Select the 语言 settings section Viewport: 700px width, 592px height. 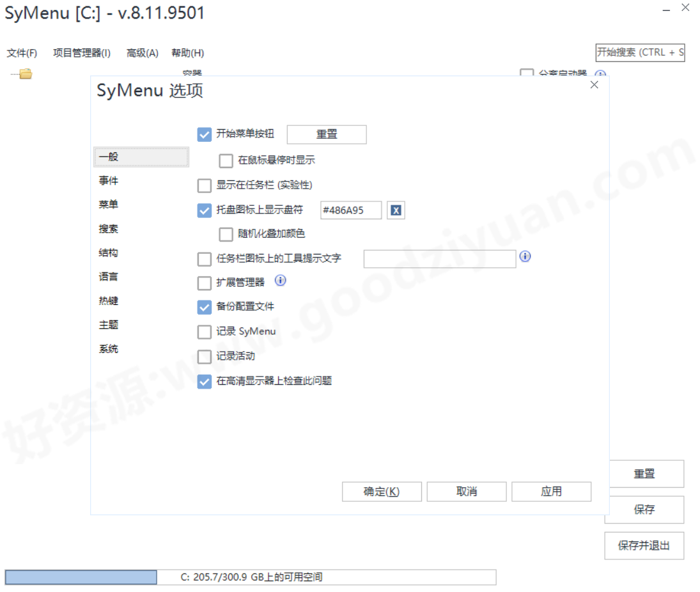109,276
